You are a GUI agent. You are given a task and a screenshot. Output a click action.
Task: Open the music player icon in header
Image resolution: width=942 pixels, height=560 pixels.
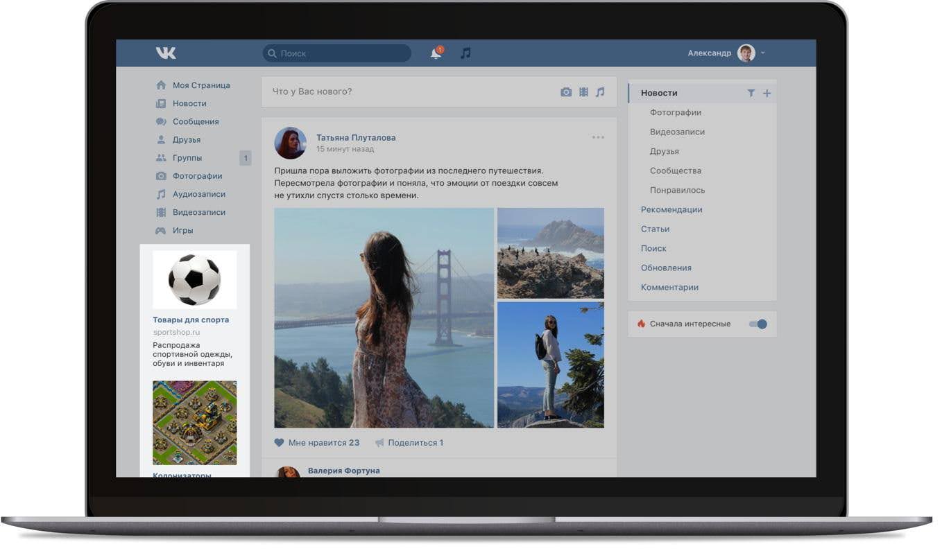click(465, 53)
